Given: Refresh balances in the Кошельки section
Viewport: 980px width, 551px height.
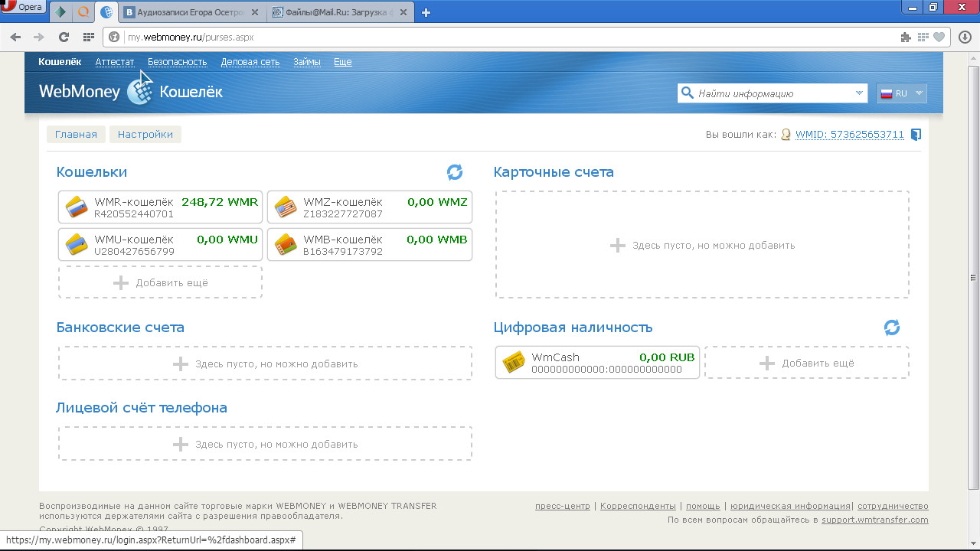Looking at the screenshot, I should click(x=455, y=172).
